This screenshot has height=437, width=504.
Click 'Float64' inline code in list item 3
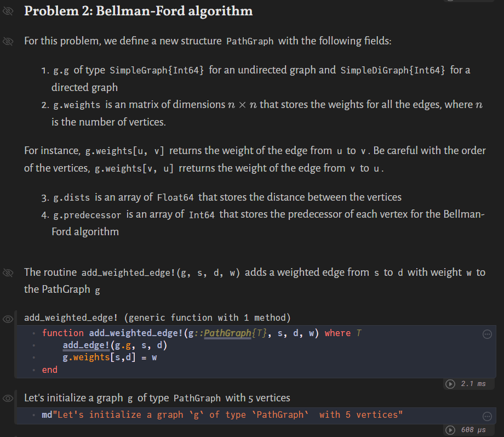pyautogui.click(x=175, y=197)
